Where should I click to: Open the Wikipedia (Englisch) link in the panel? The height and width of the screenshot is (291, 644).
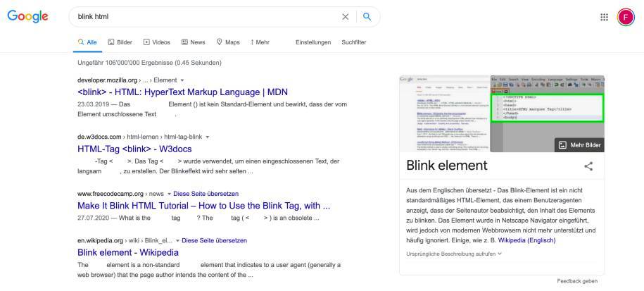(x=526, y=240)
